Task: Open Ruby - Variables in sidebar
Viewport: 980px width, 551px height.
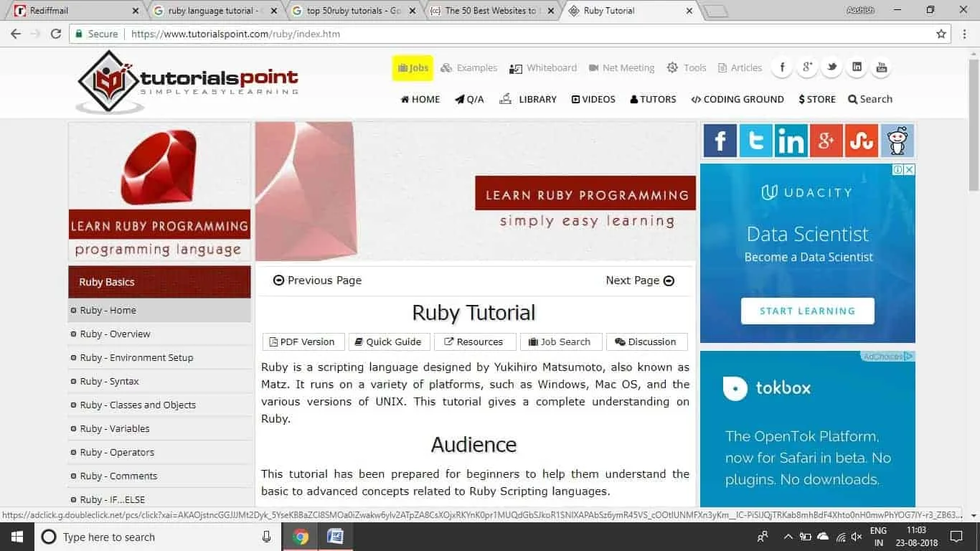Action: pos(159,429)
